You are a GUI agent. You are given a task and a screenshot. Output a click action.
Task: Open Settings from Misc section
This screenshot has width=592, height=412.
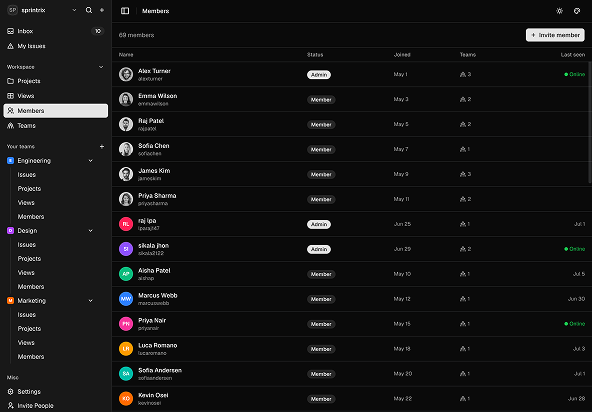[x=56, y=392]
